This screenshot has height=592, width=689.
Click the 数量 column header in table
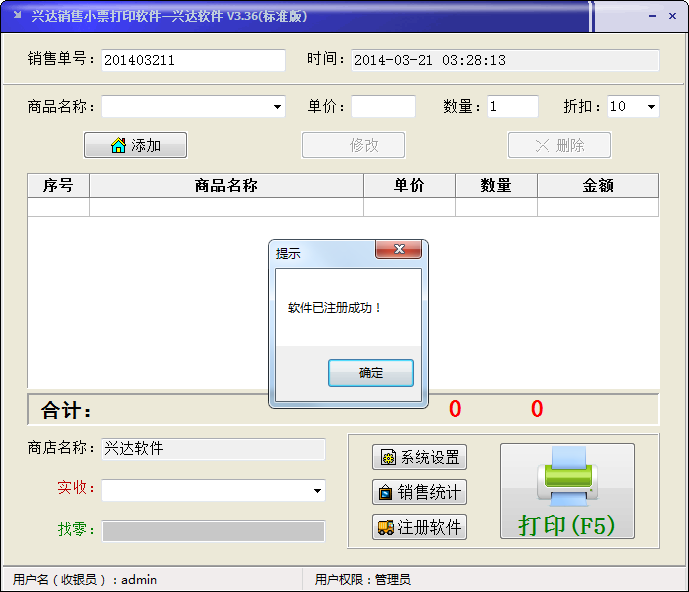point(496,186)
